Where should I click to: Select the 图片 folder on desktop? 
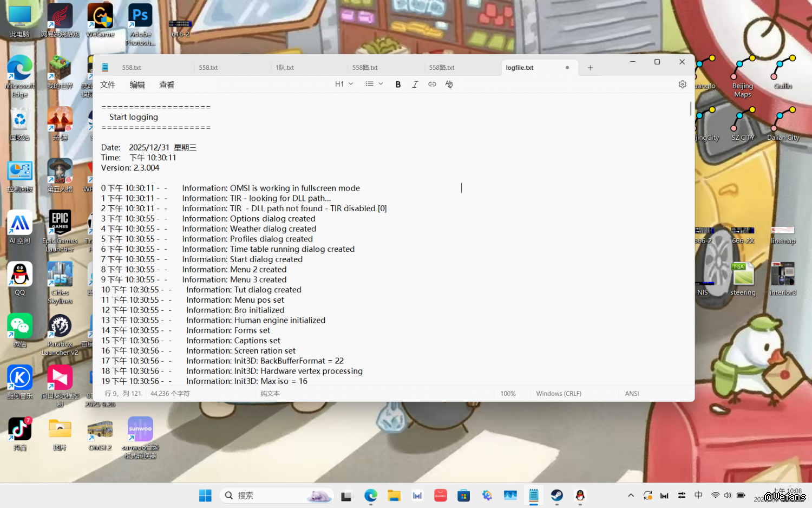click(60, 434)
